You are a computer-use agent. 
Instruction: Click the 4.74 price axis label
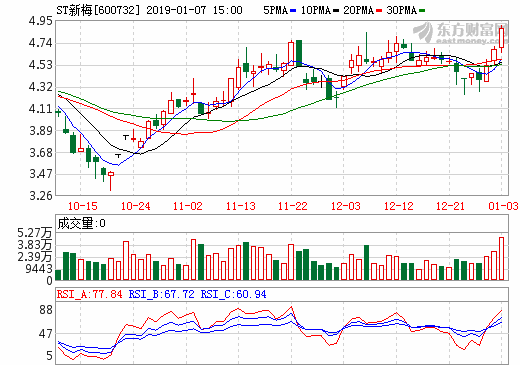(40, 43)
